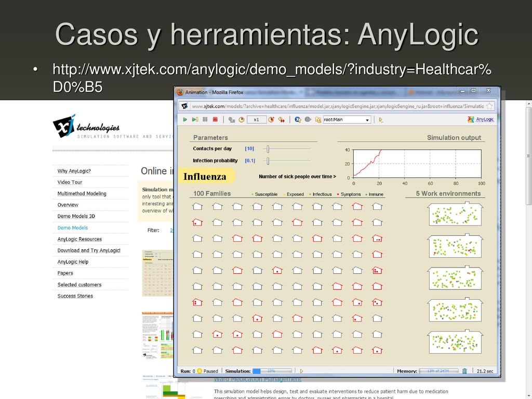Viewport: 532px width, 399px height.
Task: Click the xjtek.com address bar URL
Action: tap(338, 106)
